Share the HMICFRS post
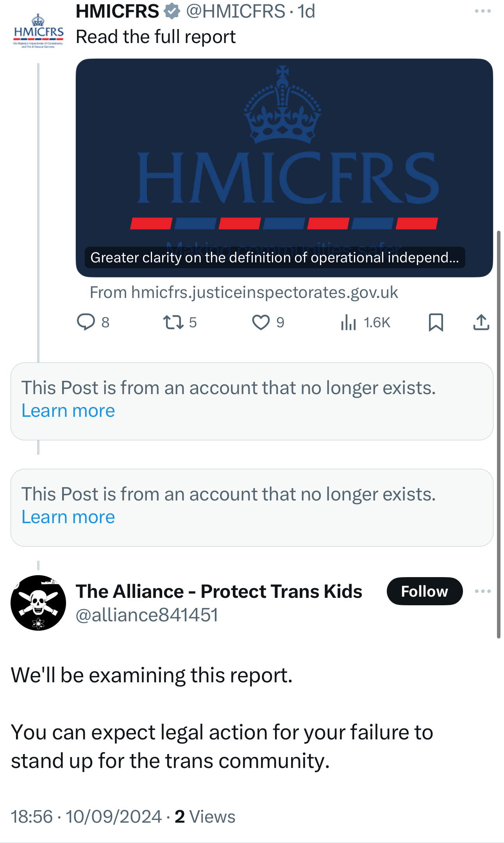The height and width of the screenshot is (843, 504). click(481, 322)
